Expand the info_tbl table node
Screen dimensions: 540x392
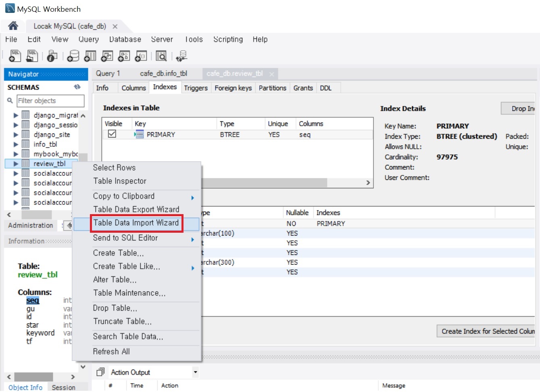tap(16, 144)
